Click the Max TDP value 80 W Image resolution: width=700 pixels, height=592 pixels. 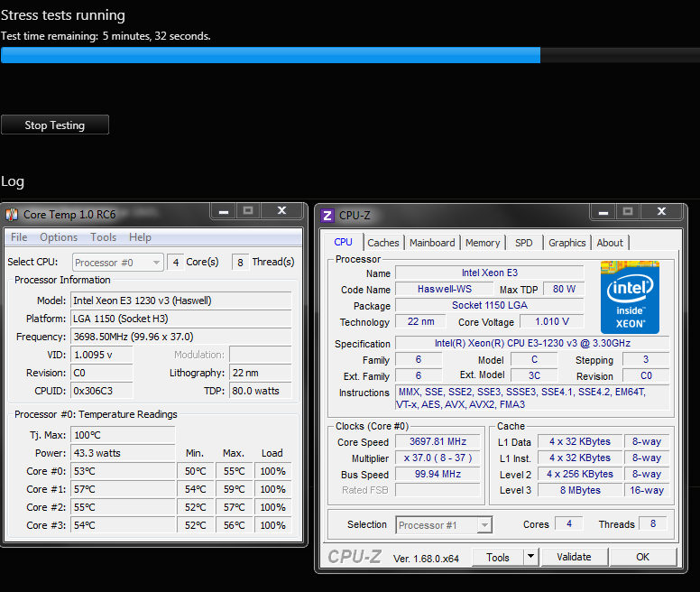[564, 289]
